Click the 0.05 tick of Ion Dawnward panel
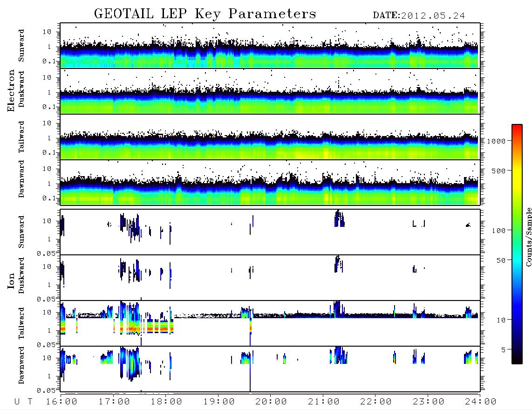The height and width of the screenshot is (410, 532). click(x=46, y=390)
